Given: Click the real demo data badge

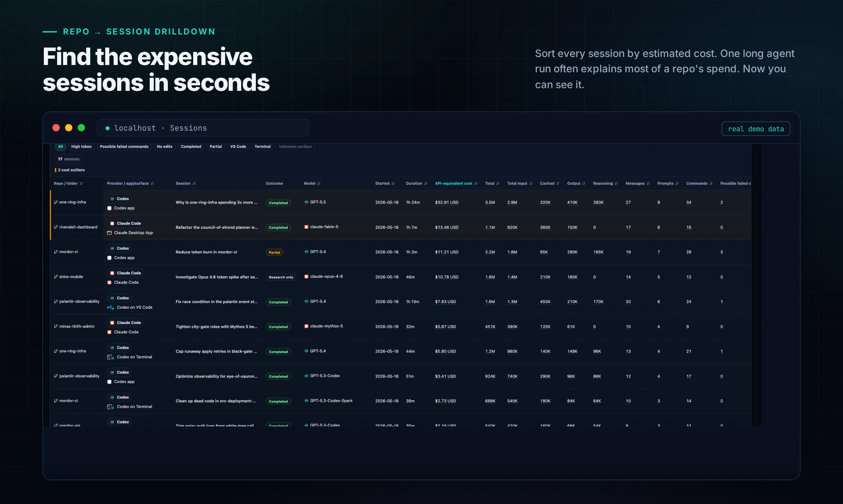Looking at the screenshot, I should coord(756,129).
